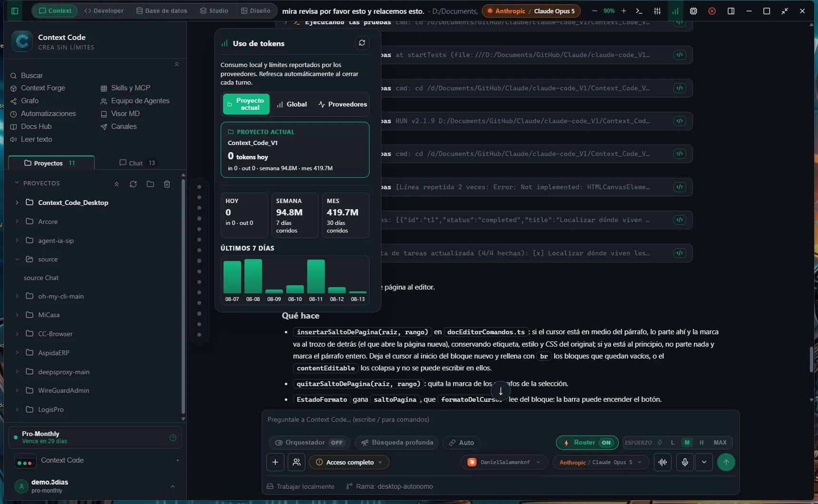Open Skills y MCP from the sidebar
The width and height of the screenshot is (818, 504).
point(125,88)
